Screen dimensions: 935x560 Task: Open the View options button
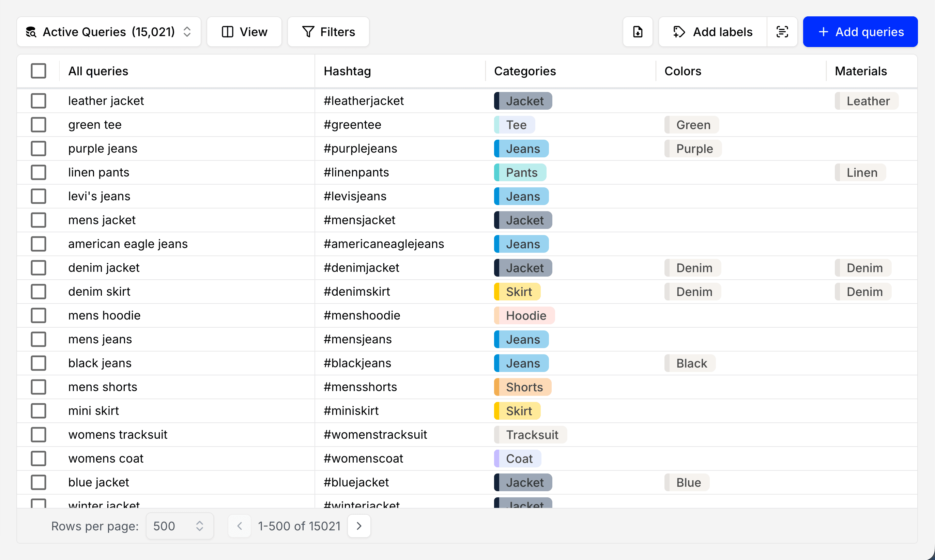(244, 32)
